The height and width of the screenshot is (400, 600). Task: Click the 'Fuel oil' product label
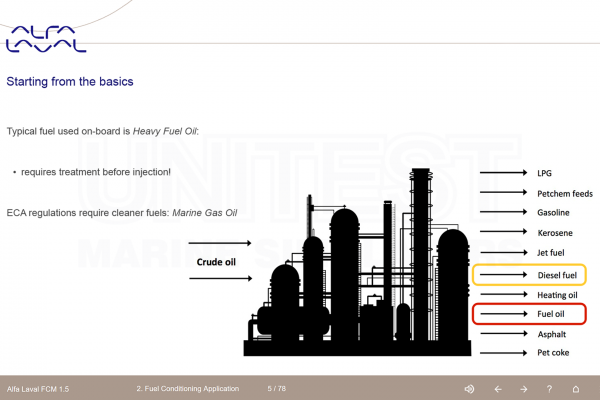pos(551,314)
